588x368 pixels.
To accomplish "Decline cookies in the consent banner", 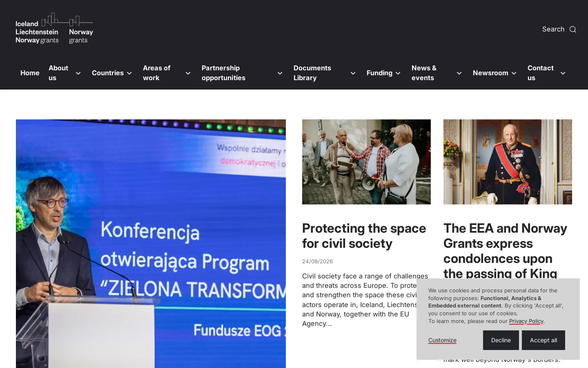I will [501, 340].
